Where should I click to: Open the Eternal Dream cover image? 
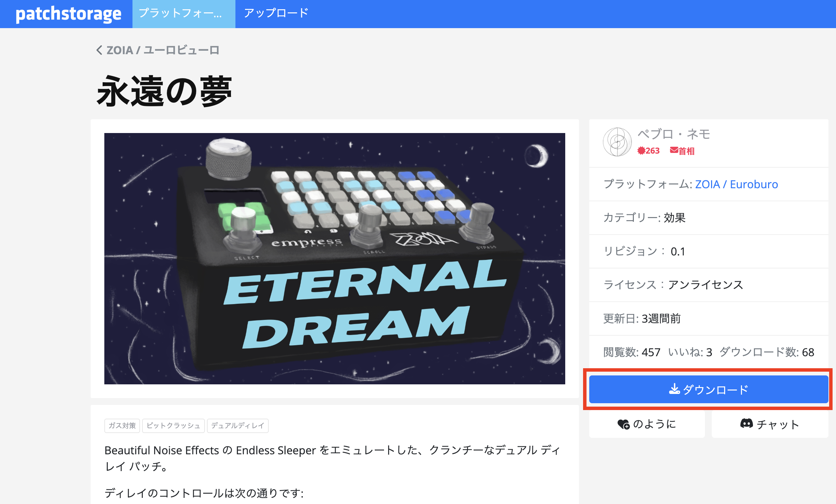pos(335,259)
